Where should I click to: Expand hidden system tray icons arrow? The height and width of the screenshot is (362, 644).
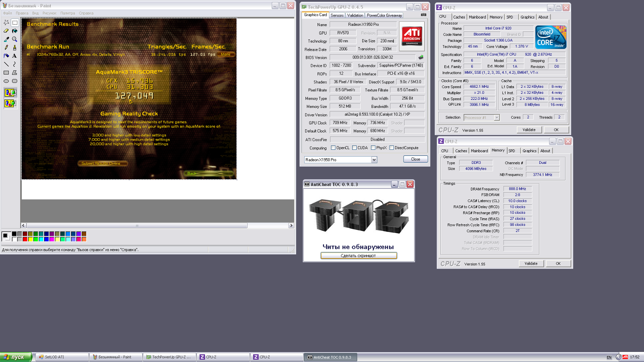619,357
